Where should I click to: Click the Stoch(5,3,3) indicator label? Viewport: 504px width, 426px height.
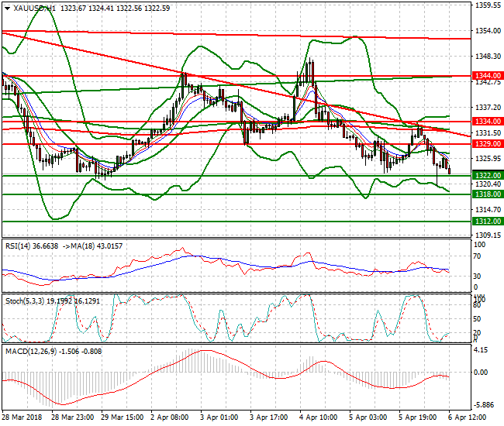(x=23, y=299)
